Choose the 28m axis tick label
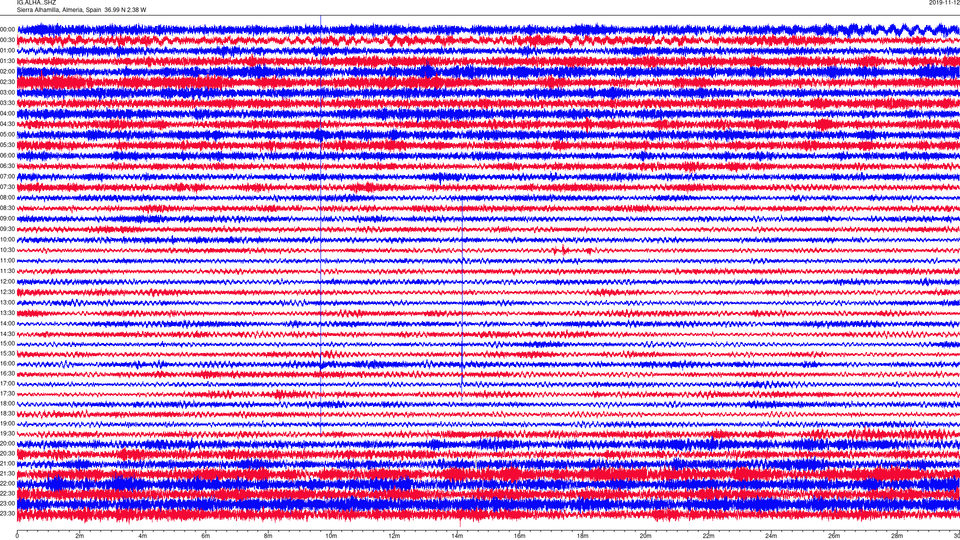The width and height of the screenshot is (960, 540). (x=897, y=536)
